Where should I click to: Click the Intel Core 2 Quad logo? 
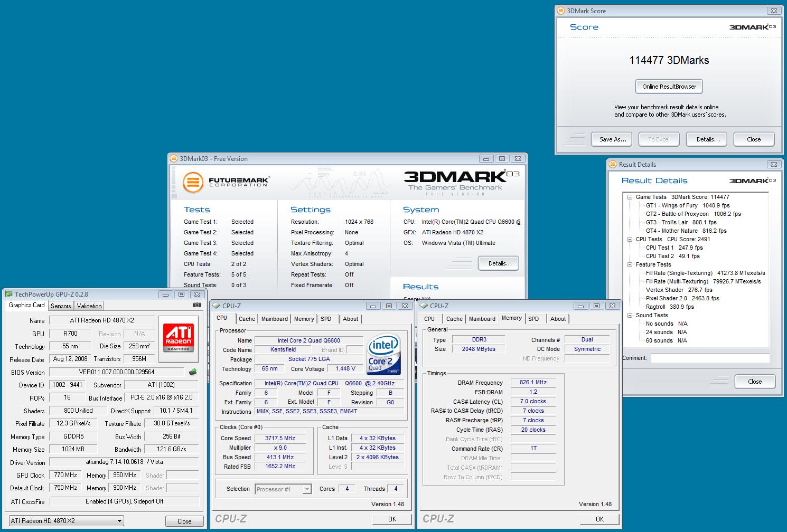pyautogui.click(x=384, y=354)
